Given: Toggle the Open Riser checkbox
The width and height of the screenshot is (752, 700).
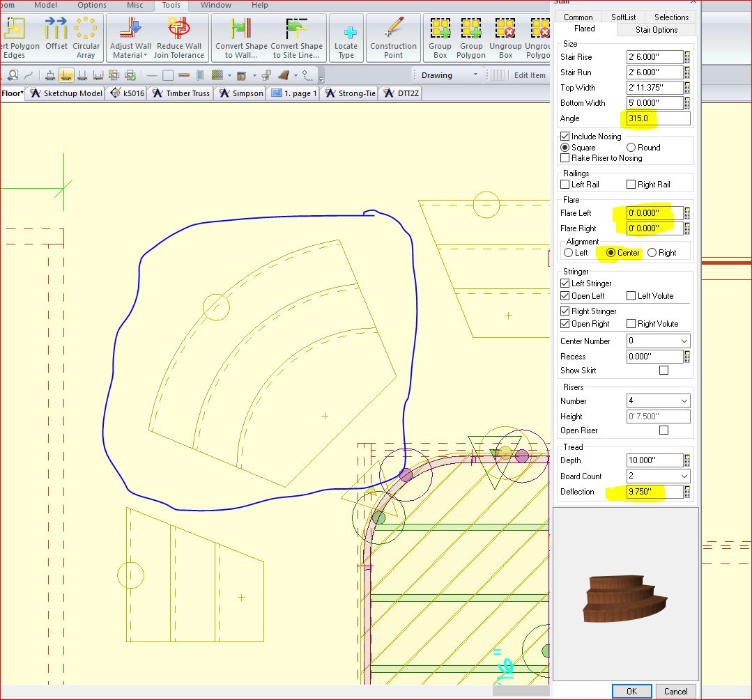Looking at the screenshot, I should click(x=663, y=430).
